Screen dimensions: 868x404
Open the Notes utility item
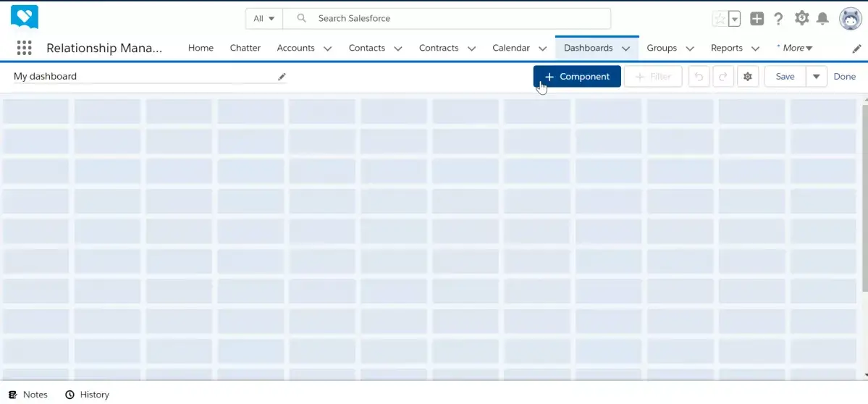point(28,395)
